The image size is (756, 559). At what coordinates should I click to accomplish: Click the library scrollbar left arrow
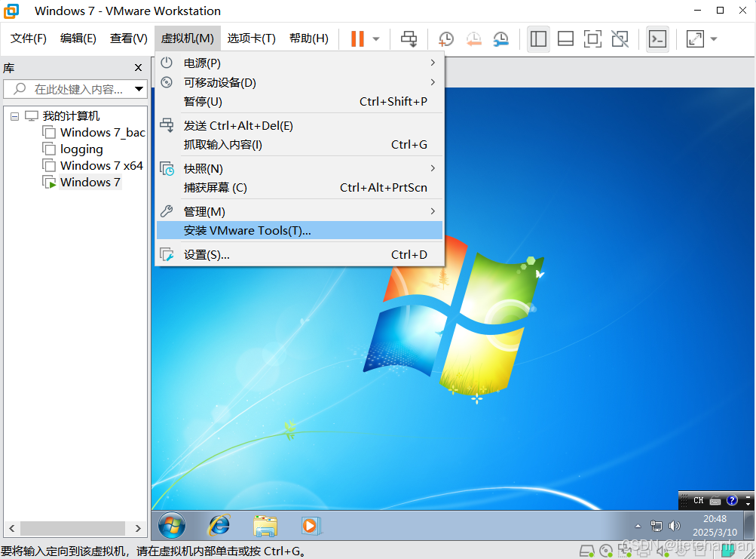click(x=12, y=528)
